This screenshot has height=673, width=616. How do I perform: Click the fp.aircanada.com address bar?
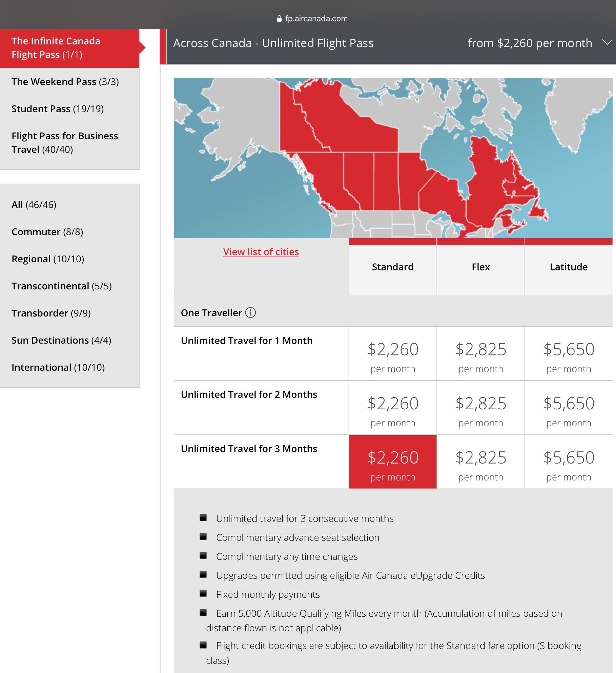[x=312, y=19]
